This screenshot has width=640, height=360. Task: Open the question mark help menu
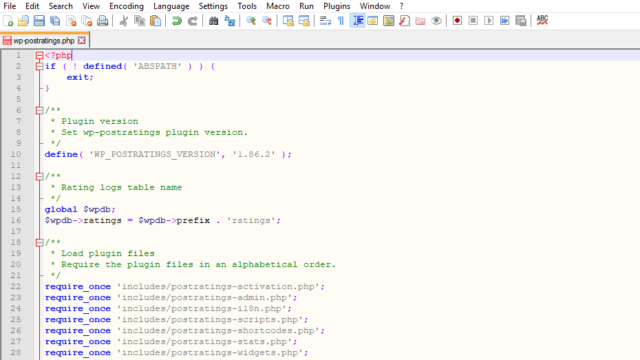point(401,6)
